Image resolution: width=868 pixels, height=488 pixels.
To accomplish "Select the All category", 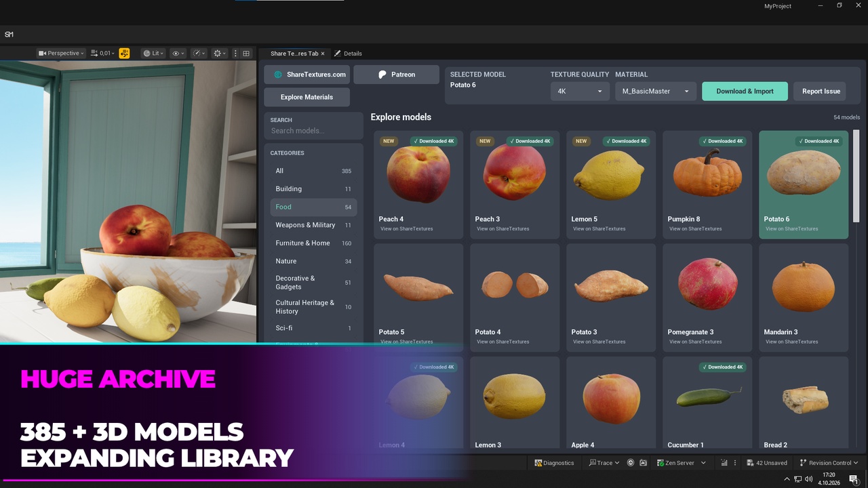I will (x=313, y=171).
